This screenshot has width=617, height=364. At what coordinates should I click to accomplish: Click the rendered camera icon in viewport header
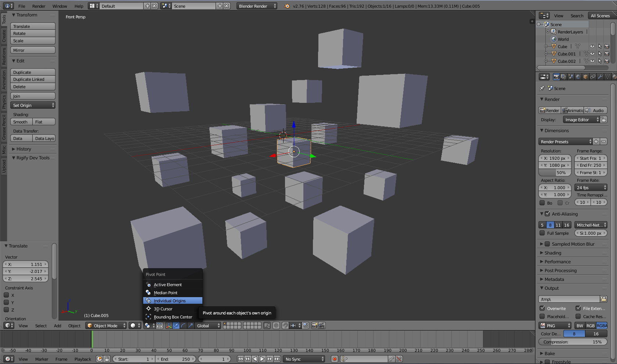tap(315, 325)
